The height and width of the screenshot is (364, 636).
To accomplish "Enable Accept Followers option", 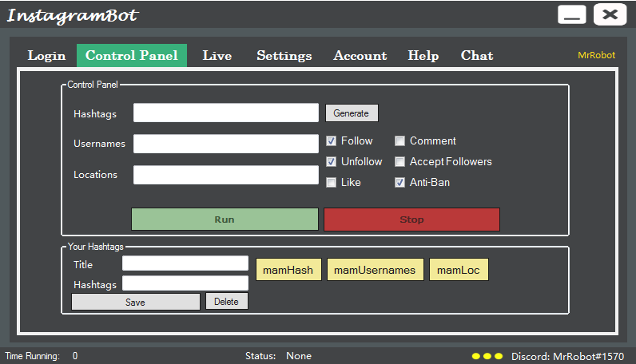I will pos(400,162).
